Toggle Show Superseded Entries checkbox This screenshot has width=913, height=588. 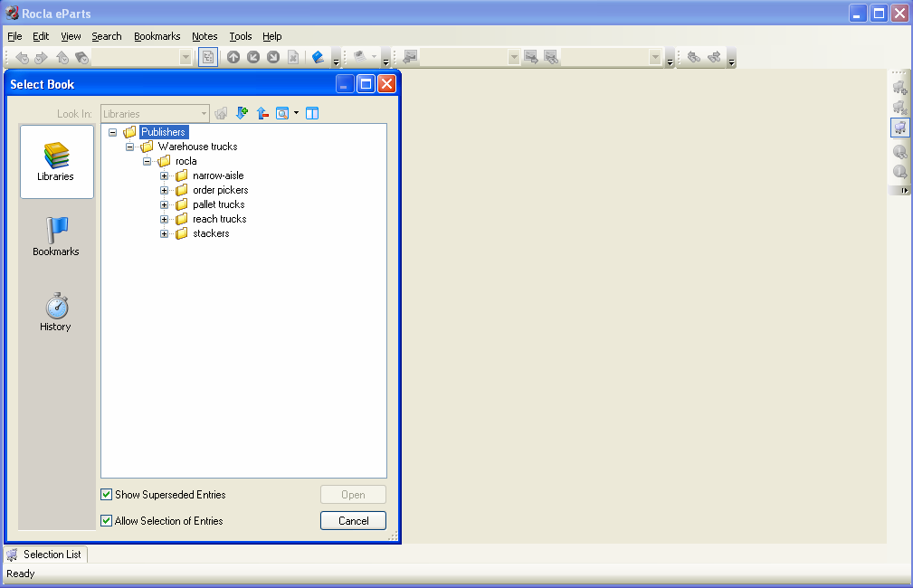[106, 494]
